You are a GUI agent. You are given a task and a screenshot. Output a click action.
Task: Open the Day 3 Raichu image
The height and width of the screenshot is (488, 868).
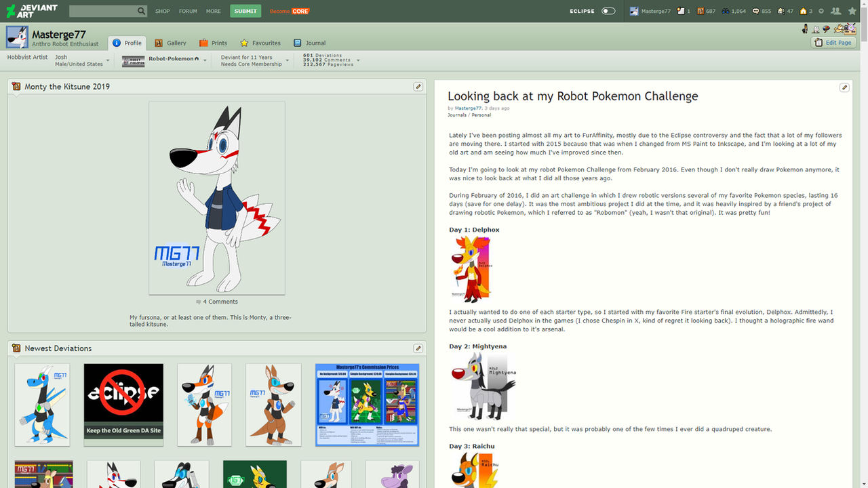[475, 470]
